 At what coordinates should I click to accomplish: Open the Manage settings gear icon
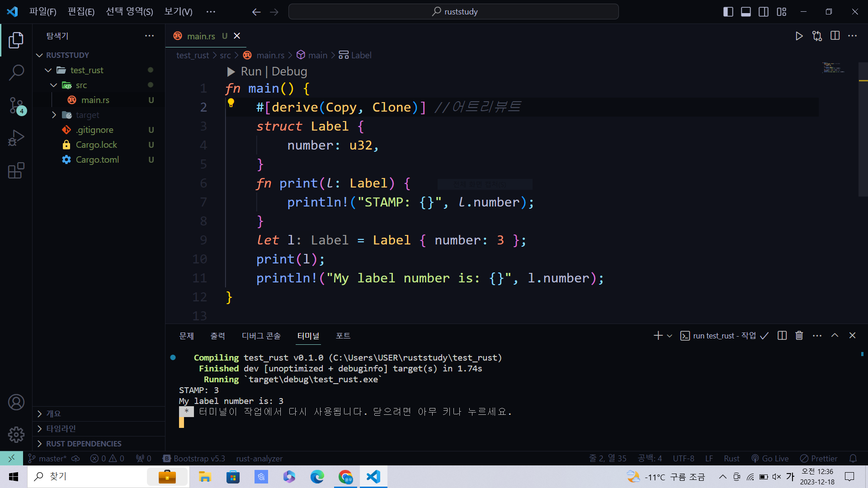point(16,435)
